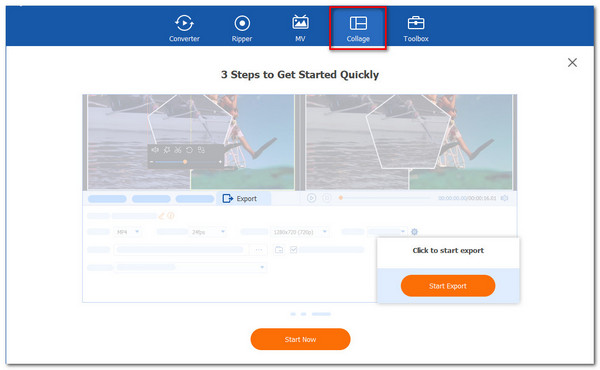The image size is (600, 370).
Task: Adjust the clip volume slider handle
Action: click(x=185, y=162)
